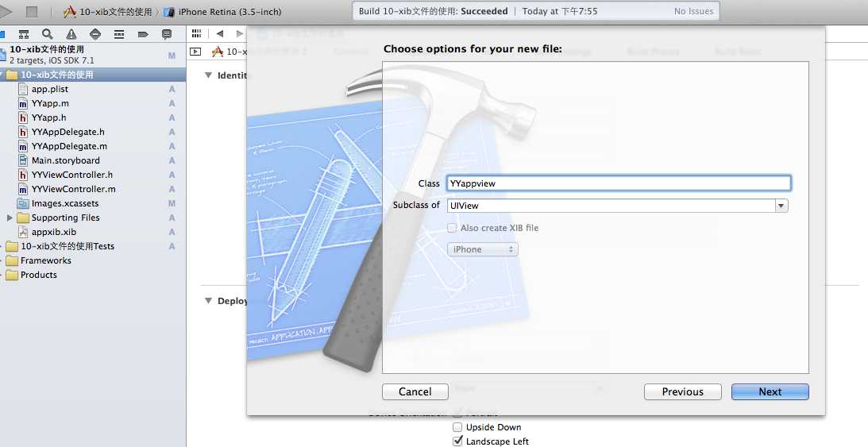The width and height of the screenshot is (868, 447).
Task: Click the Next button
Action: 770,391
